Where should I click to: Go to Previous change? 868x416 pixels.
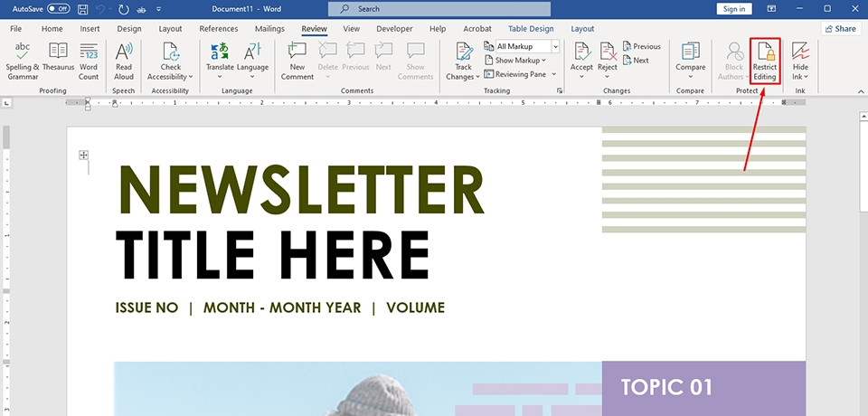pos(642,46)
